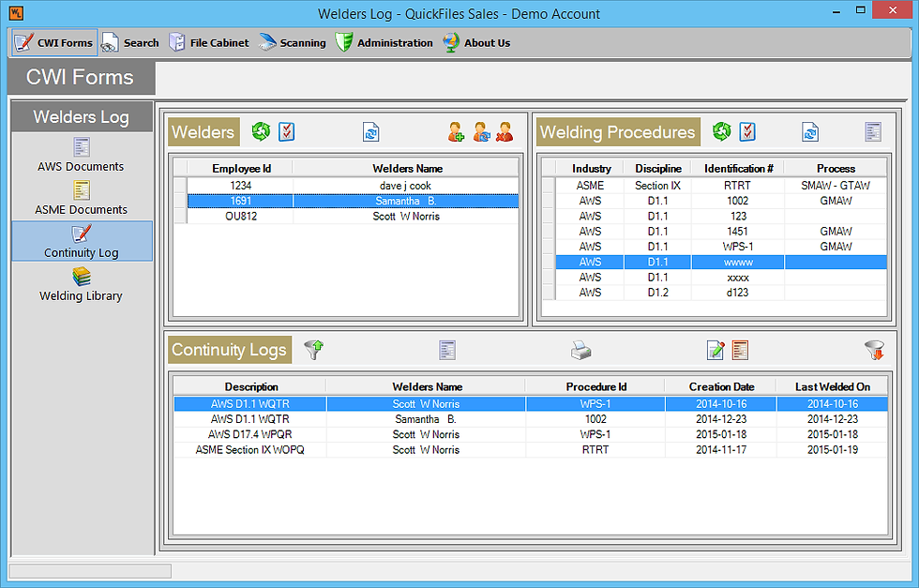This screenshot has width=919, height=588.
Task: Sort logs by Last Welded On header
Action: pyautogui.click(x=833, y=386)
